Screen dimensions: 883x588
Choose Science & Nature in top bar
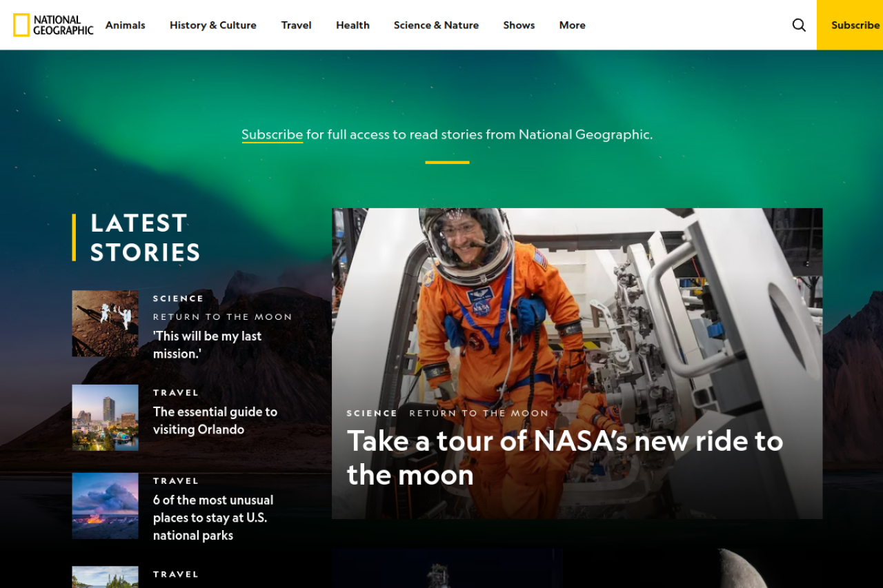[x=436, y=25]
